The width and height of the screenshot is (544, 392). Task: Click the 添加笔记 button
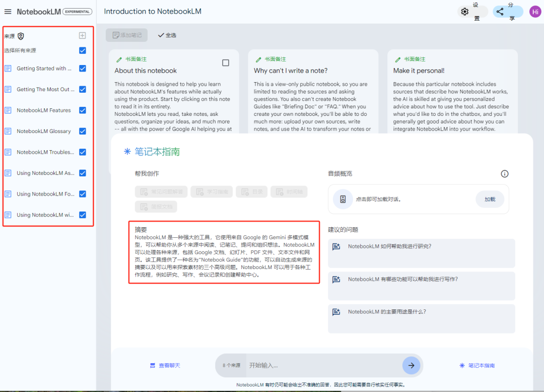pyautogui.click(x=126, y=35)
